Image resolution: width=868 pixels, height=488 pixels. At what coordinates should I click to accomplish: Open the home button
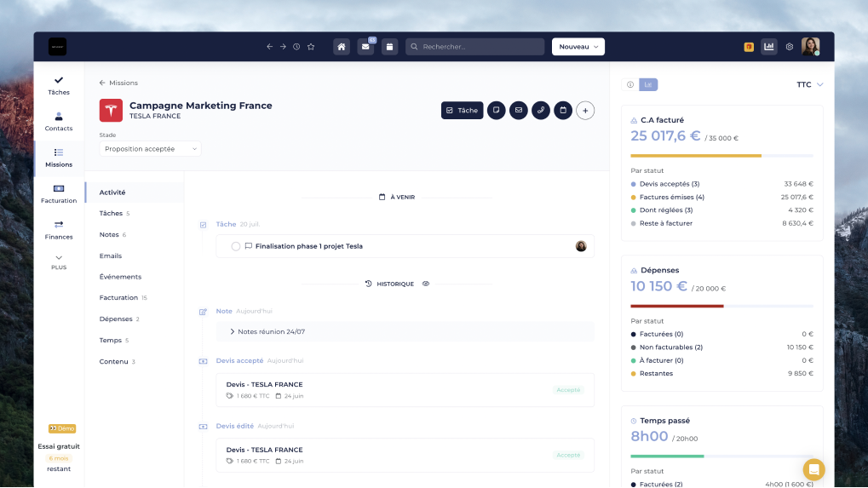pyautogui.click(x=342, y=47)
